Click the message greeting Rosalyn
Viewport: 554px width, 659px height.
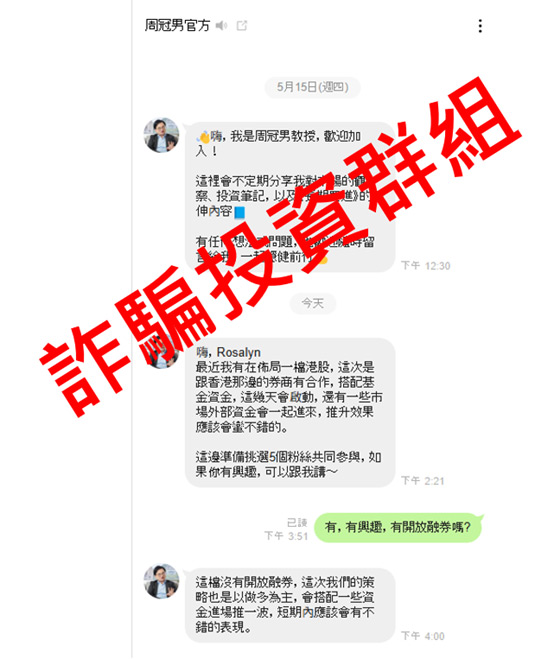click(290, 413)
